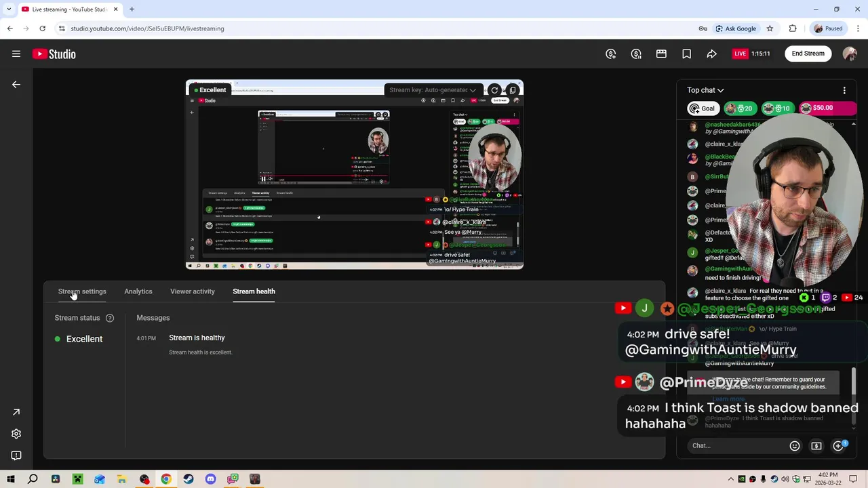Open Steam from the taskbar

tap(189, 479)
